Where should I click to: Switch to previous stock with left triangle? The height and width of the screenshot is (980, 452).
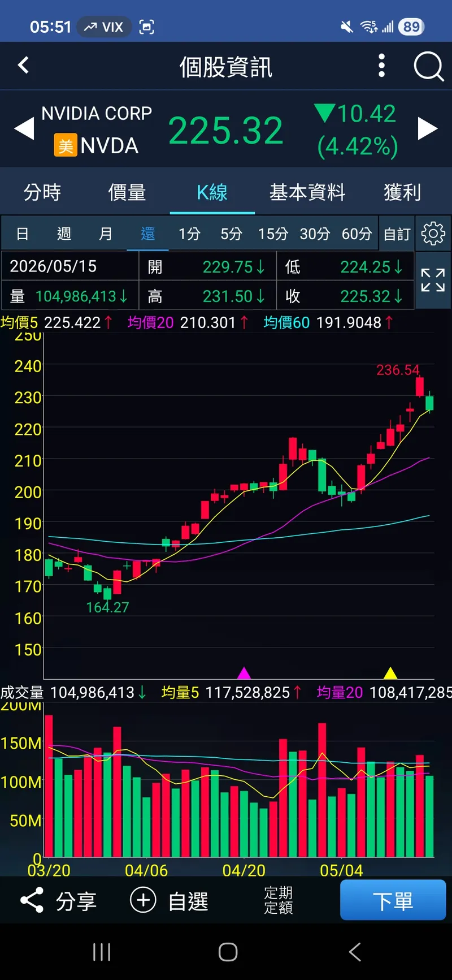(x=24, y=129)
